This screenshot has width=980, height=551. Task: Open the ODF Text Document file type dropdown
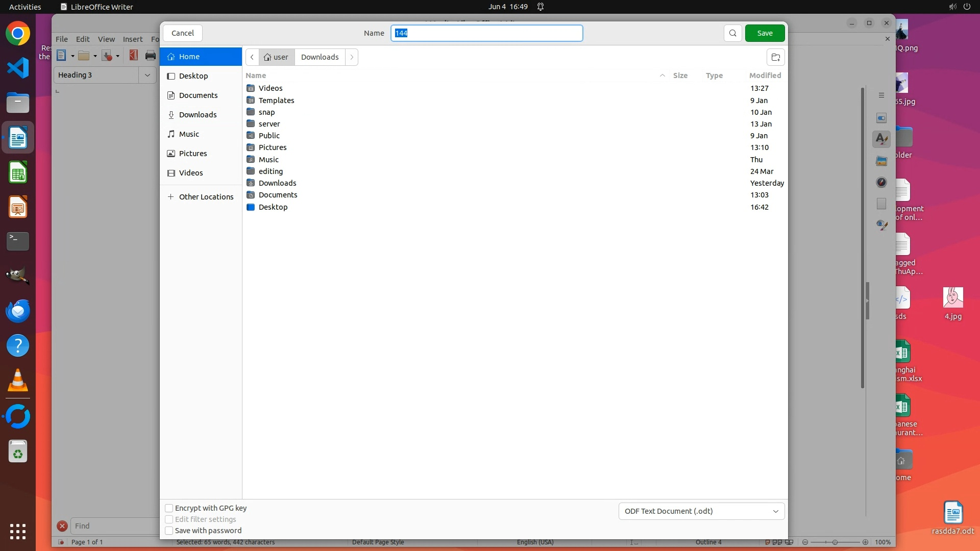(701, 511)
